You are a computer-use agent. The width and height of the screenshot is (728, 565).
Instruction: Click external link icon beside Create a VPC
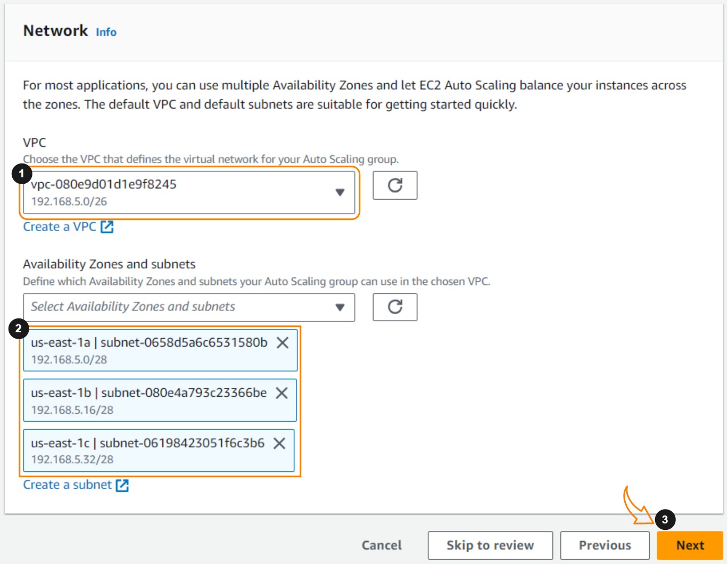click(x=107, y=227)
